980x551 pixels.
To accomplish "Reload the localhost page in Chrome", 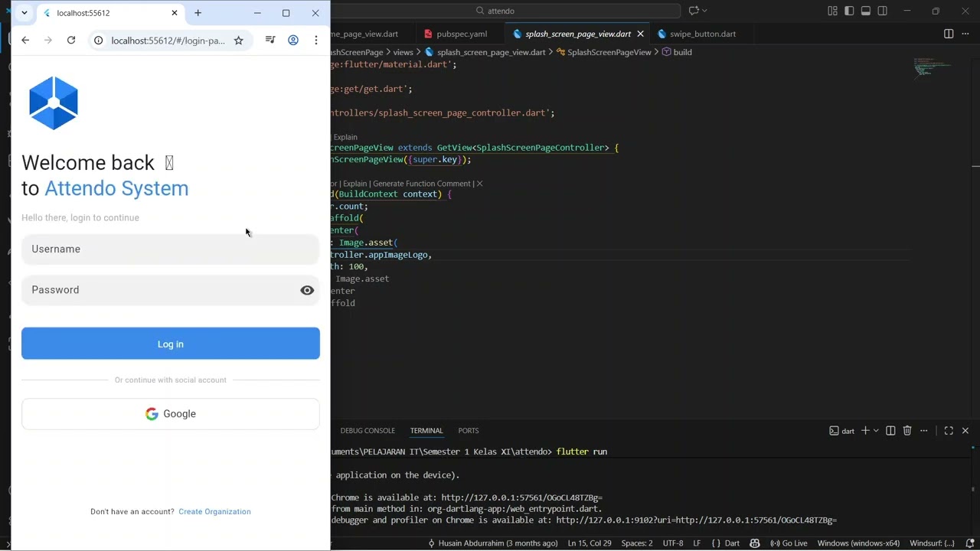I will (x=71, y=41).
